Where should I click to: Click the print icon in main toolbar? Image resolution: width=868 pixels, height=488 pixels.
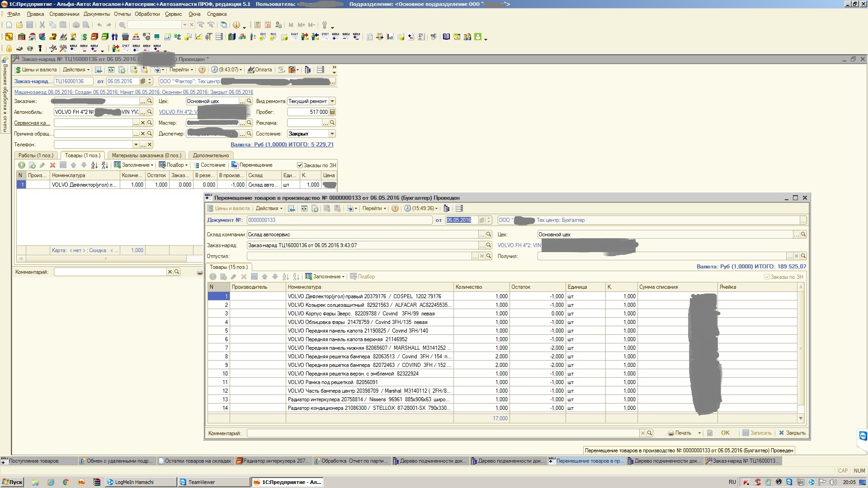point(75,25)
